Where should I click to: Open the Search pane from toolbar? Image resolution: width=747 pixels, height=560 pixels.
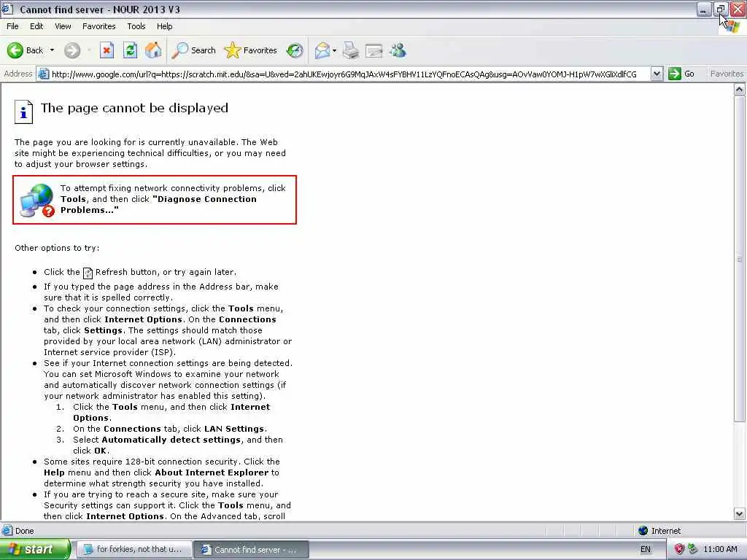(x=193, y=50)
